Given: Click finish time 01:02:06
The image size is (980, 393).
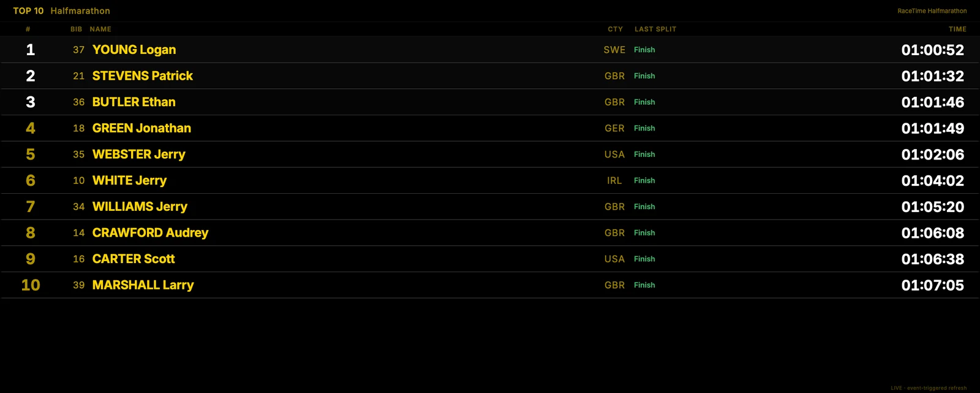Looking at the screenshot, I should pos(933,155).
